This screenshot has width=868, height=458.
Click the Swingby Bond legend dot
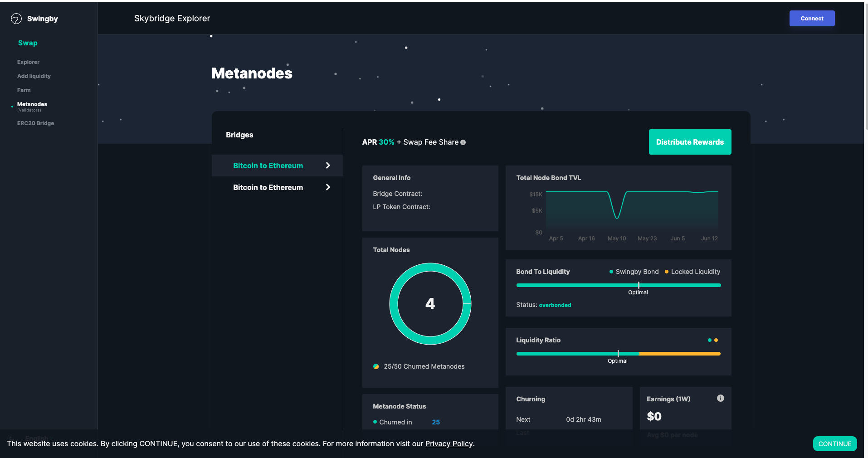click(x=611, y=272)
